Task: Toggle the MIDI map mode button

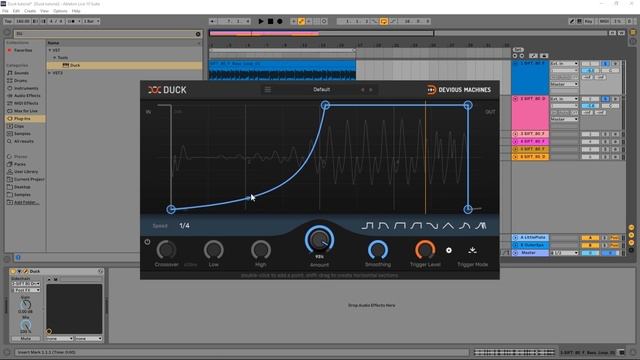Action: pos(604,21)
